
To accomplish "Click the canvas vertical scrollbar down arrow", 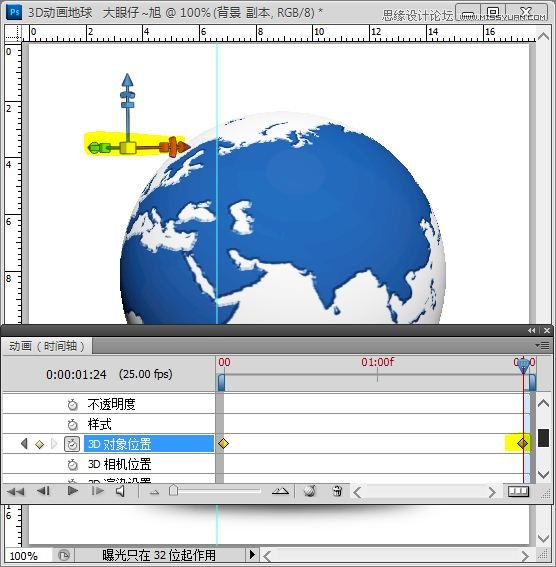I will pyautogui.click(x=543, y=538).
